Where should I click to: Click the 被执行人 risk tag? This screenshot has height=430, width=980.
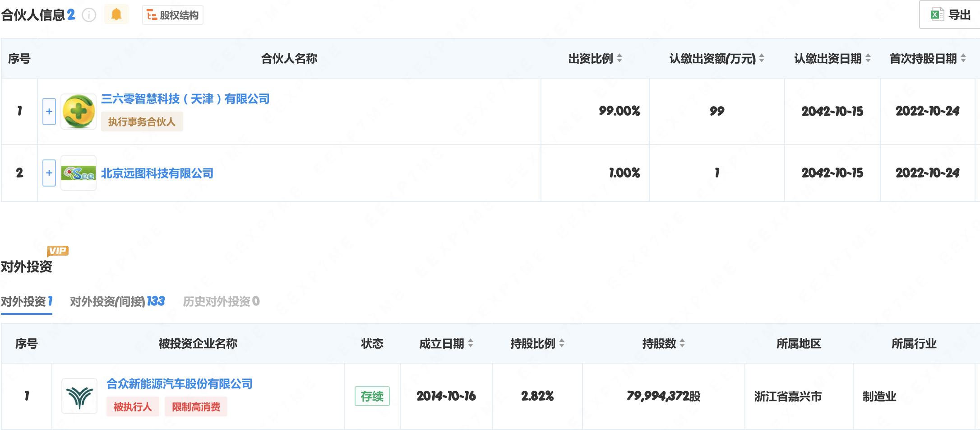(x=133, y=407)
